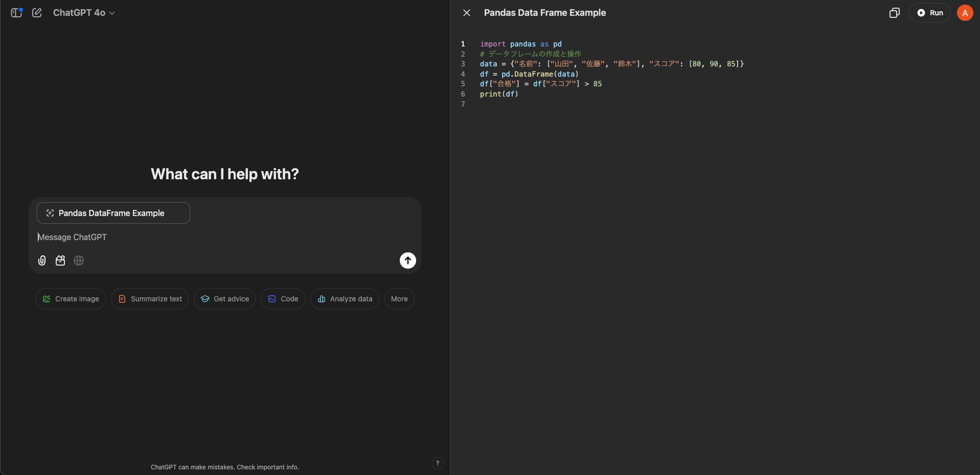The width and height of the screenshot is (980, 475).
Task: Start a new chat with the compose icon
Action: pyautogui.click(x=36, y=12)
